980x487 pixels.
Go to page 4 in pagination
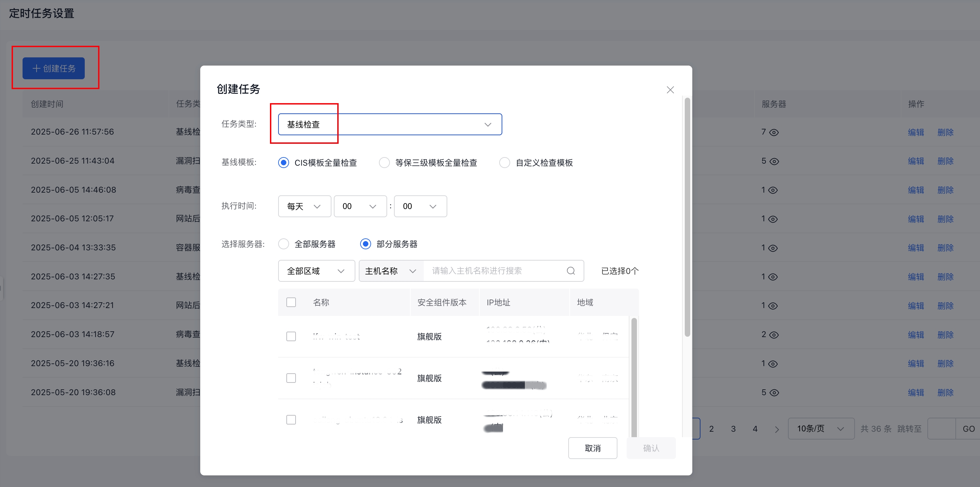755,429
